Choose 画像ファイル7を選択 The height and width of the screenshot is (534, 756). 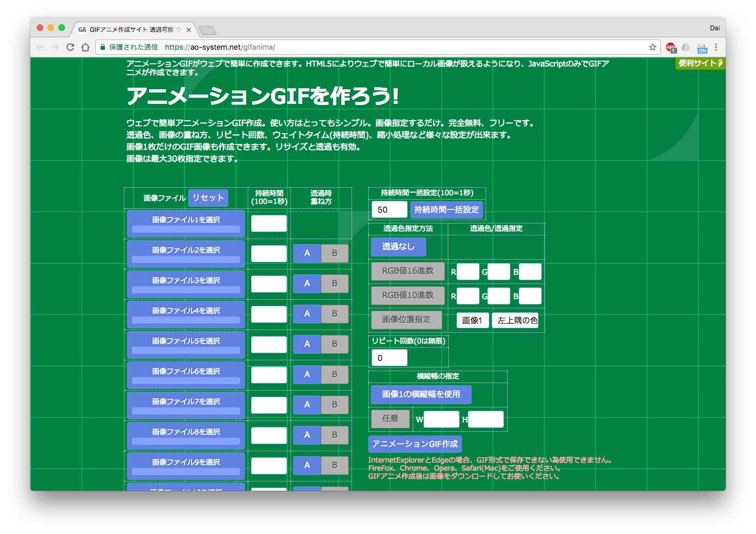click(x=186, y=406)
